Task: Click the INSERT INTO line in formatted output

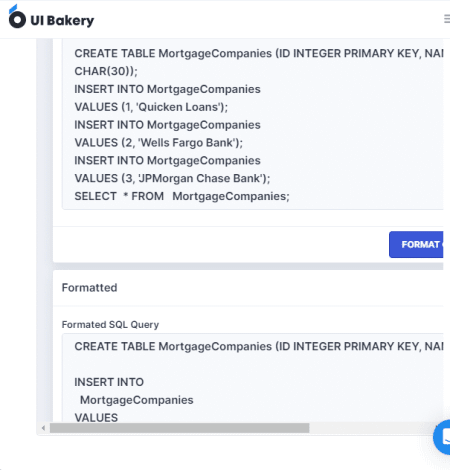Action: (x=109, y=382)
